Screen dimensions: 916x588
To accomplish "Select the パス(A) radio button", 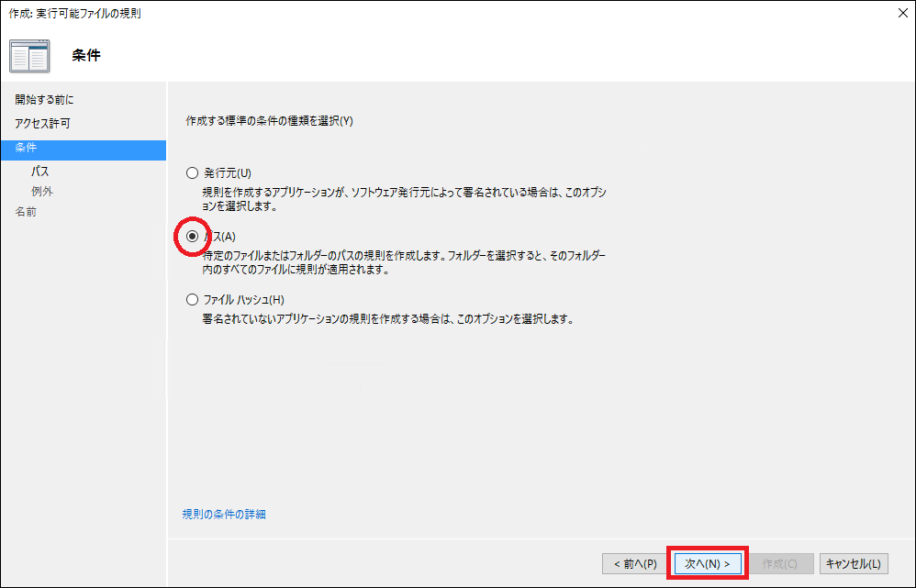I will 192,236.
